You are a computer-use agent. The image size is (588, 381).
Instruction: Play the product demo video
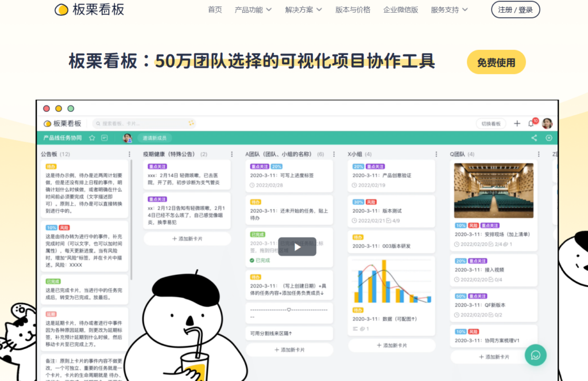(x=297, y=247)
